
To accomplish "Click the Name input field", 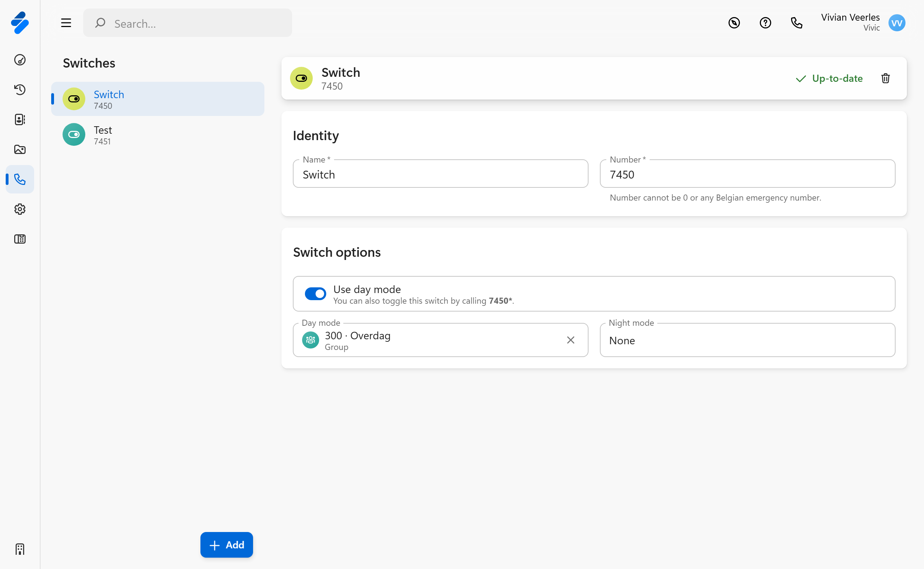I will (x=440, y=174).
